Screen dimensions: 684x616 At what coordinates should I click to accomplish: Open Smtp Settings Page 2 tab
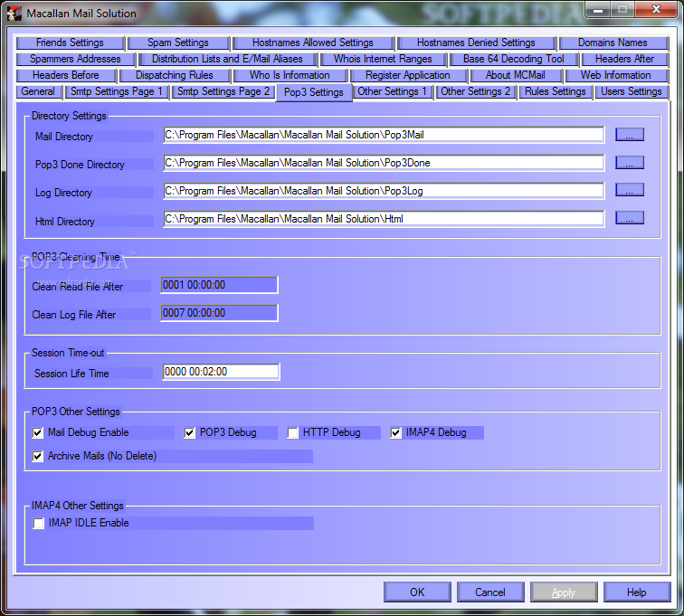point(223,91)
